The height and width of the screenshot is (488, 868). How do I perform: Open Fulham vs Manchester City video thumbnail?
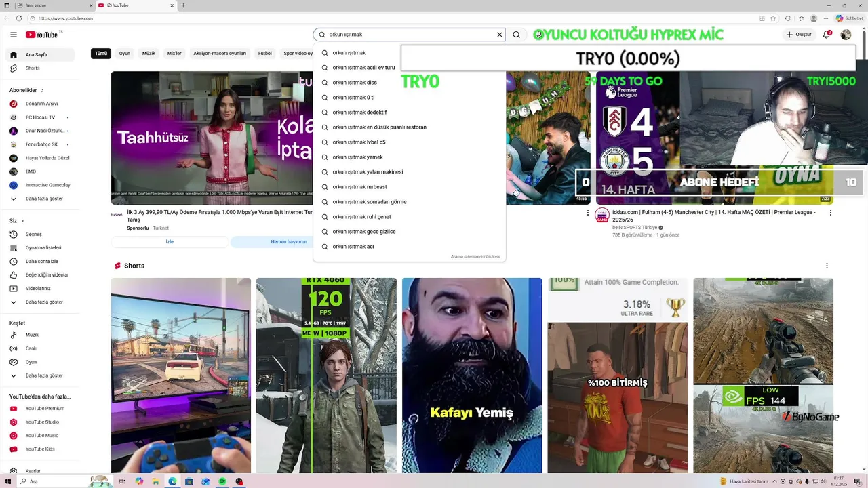tap(714, 138)
